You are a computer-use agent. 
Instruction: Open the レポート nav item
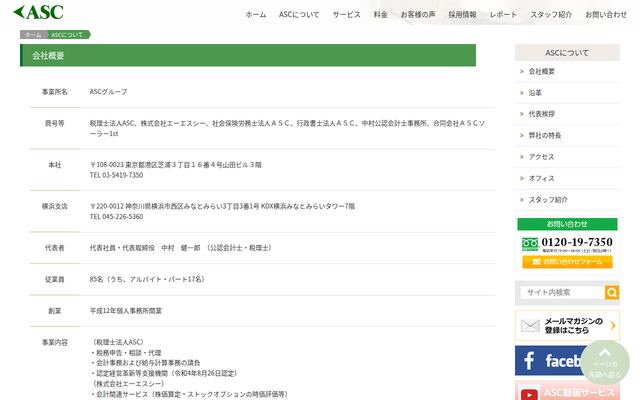click(x=503, y=15)
